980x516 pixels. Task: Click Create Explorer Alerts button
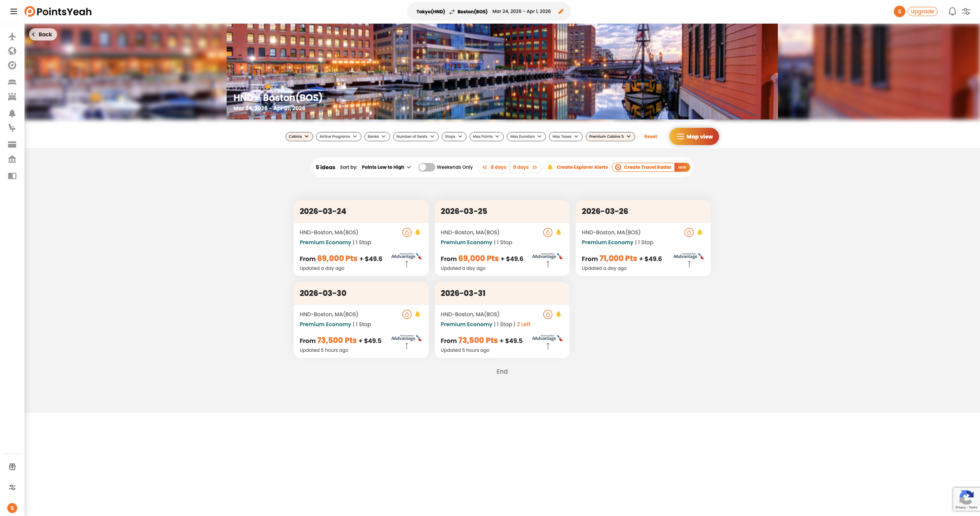(x=577, y=167)
